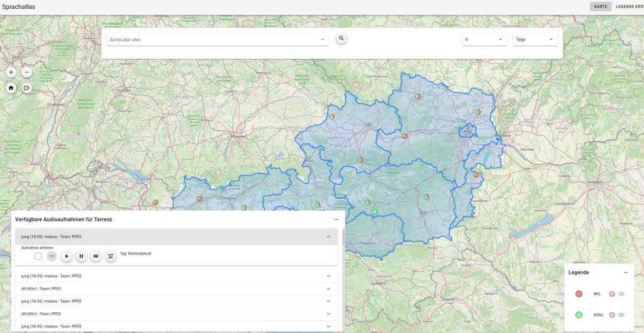Toggle visibility of NPL layer
The width and height of the screenshot is (644, 333).
point(621,294)
